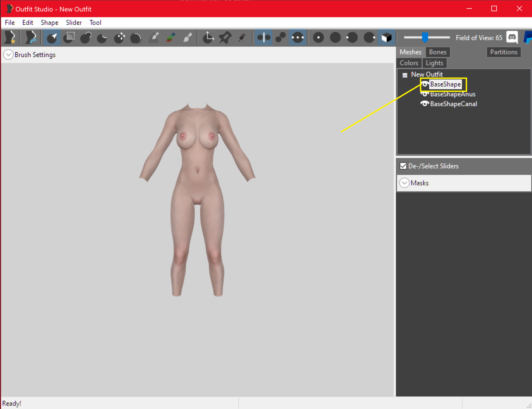532x409 pixels.
Task: Click the Outfit Studio title bar icon
Action: pyautogui.click(x=9, y=8)
